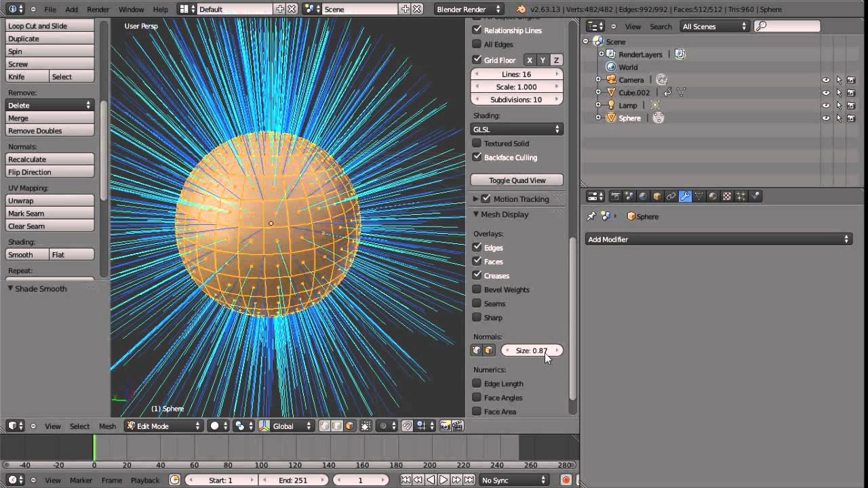The image size is (868, 488).
Task: Open the All Scenes outliner filter dropdown
Action: tap(714, 26)
